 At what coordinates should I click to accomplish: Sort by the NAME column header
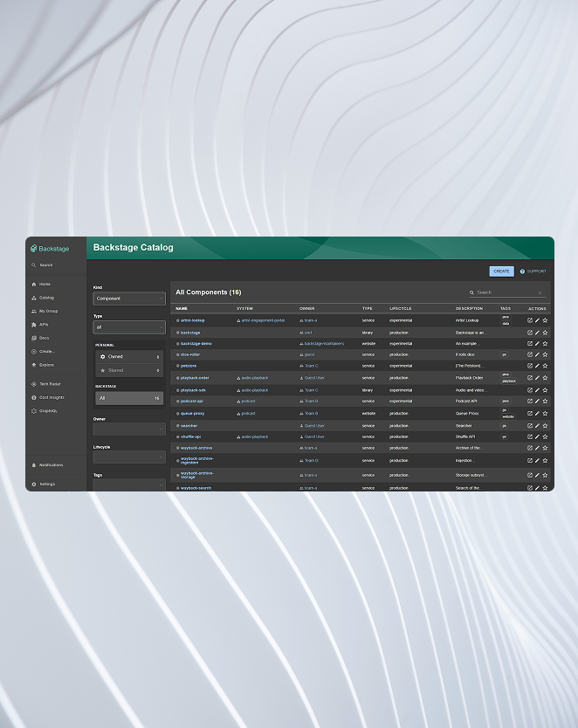[x=182, y=308]
